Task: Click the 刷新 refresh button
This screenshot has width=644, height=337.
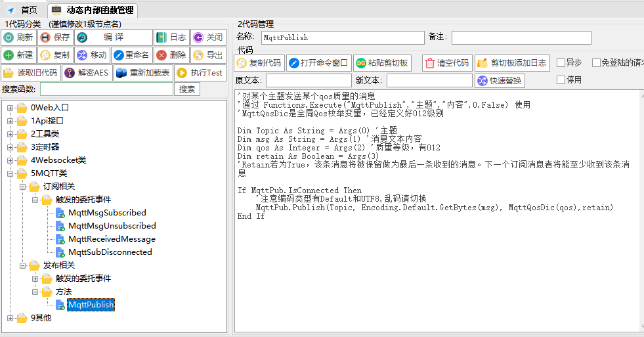Action: (19, 37)
